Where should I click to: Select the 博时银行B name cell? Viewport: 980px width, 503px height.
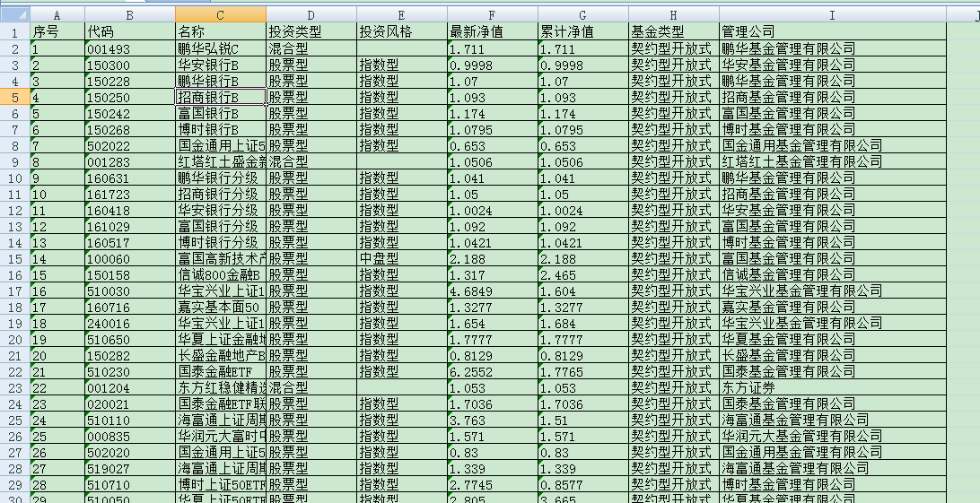221,129
